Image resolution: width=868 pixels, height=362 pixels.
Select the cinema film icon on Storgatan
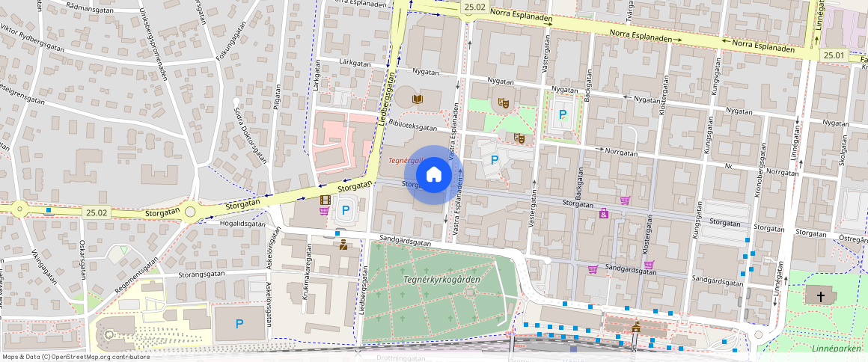(x=325, y=200)
